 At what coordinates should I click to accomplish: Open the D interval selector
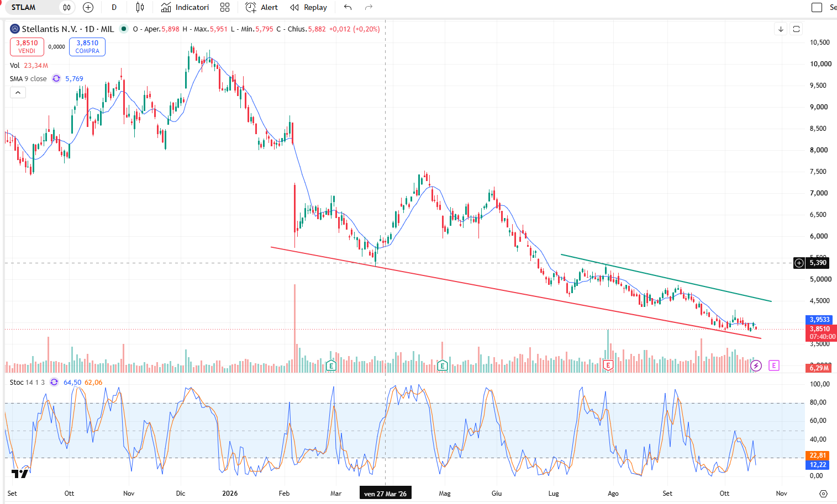(114, 7)
